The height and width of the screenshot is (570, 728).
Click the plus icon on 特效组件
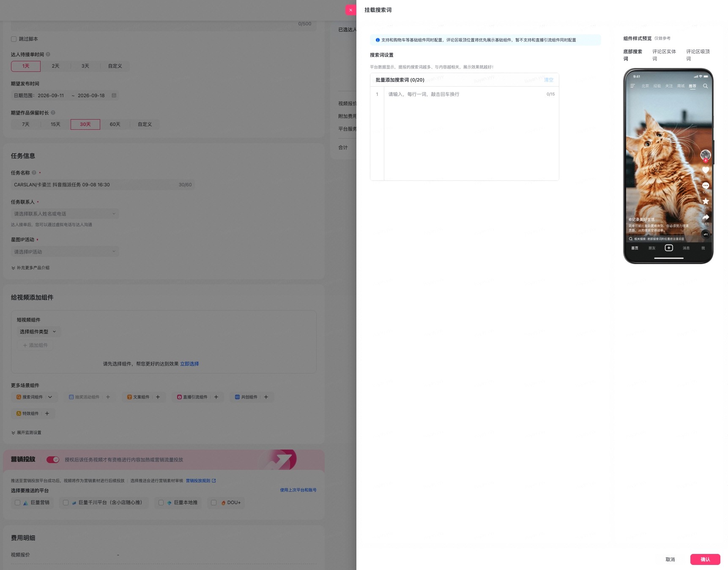coord(47,414)
